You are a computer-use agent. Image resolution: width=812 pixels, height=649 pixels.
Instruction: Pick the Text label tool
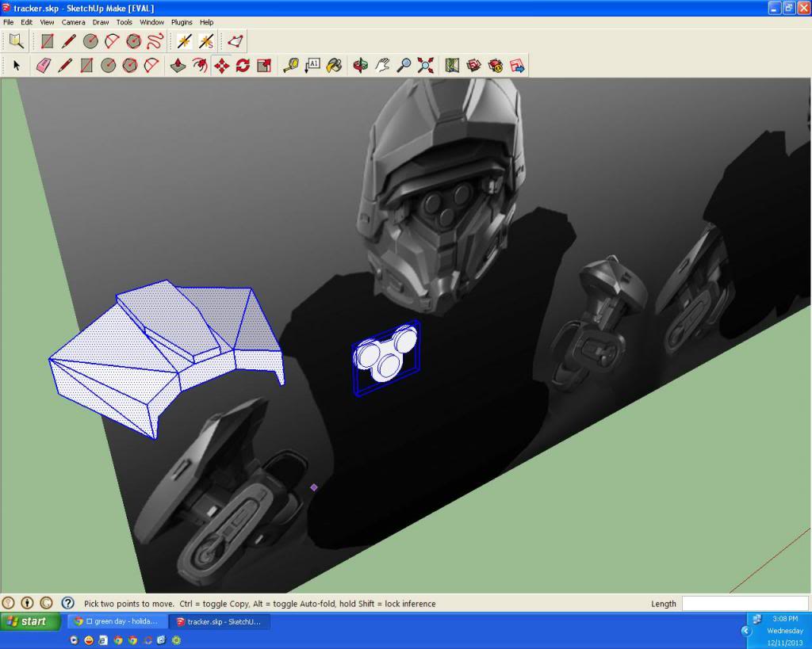312,66
